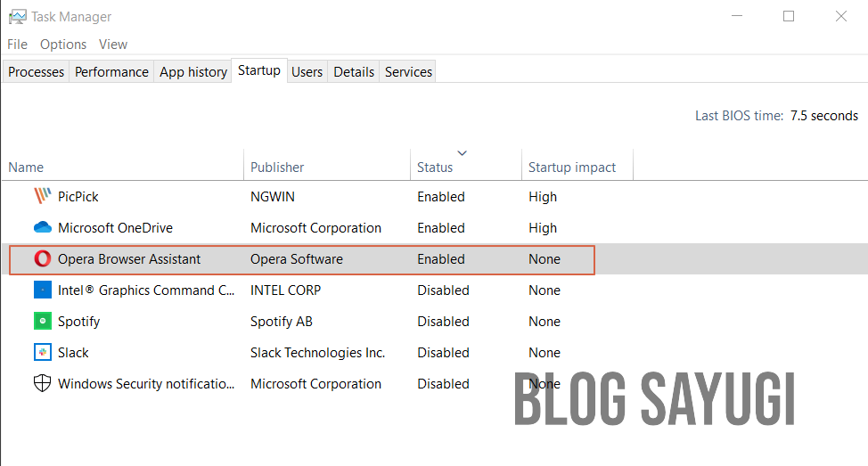Switch to the Users tab
Viewport: 868px width, 466px height.
(307, 72)
